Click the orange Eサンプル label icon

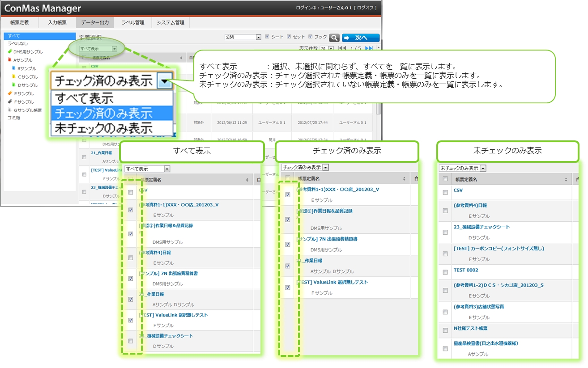10,93
